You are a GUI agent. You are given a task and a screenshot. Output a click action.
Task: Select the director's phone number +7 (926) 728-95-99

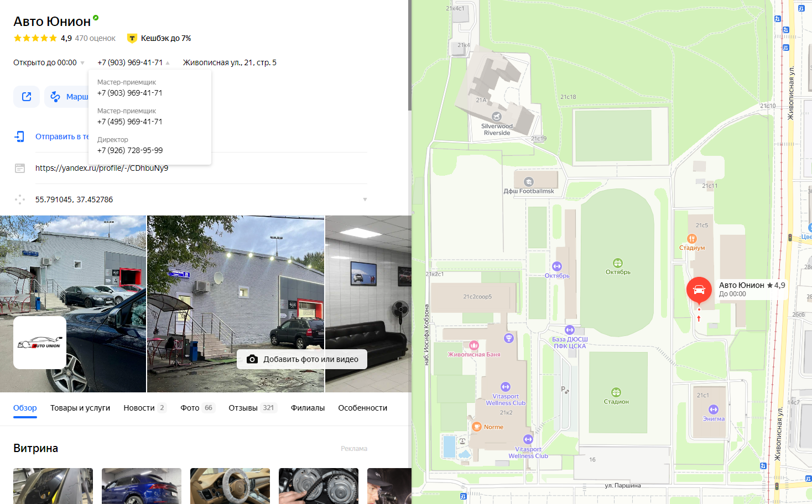tap(130, 150)
